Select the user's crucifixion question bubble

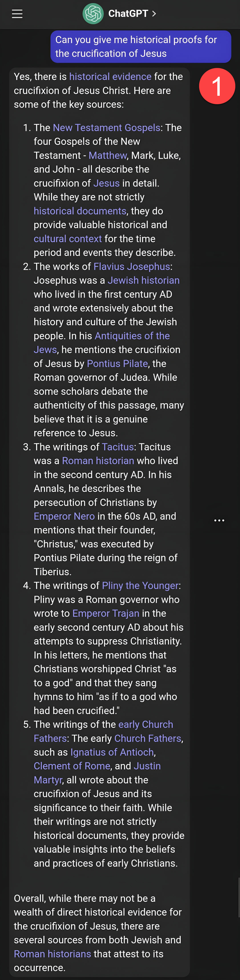(141, 46)
